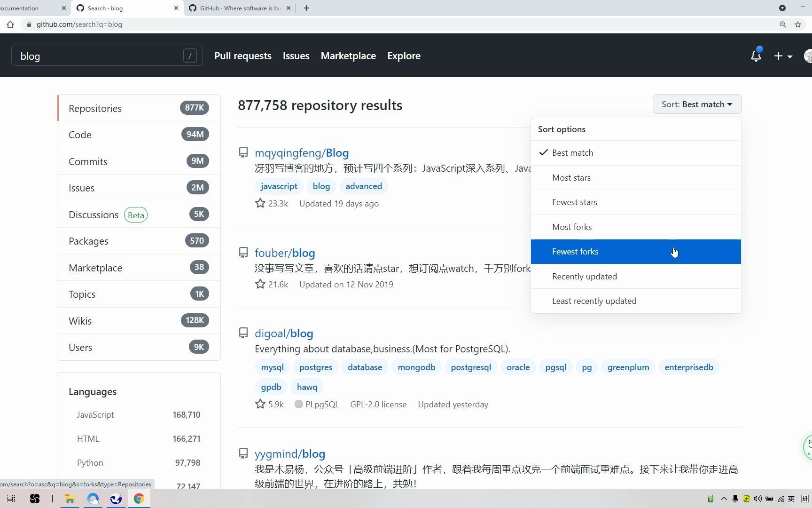Filter by Python language
This screenshot has height=508, width=812.
[139, 462]
